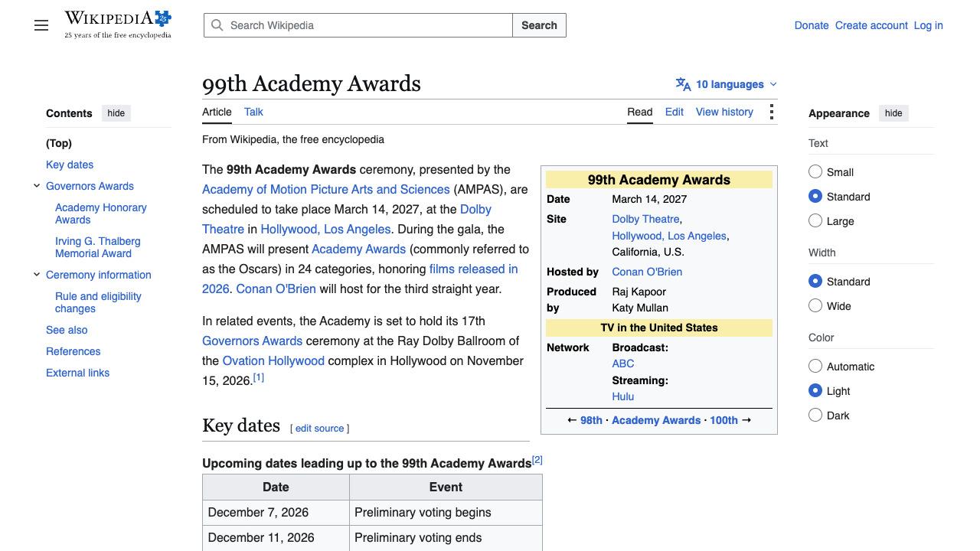Select Large text size
The height and width of the screenshot is (551, 980).
coord(815,221)
